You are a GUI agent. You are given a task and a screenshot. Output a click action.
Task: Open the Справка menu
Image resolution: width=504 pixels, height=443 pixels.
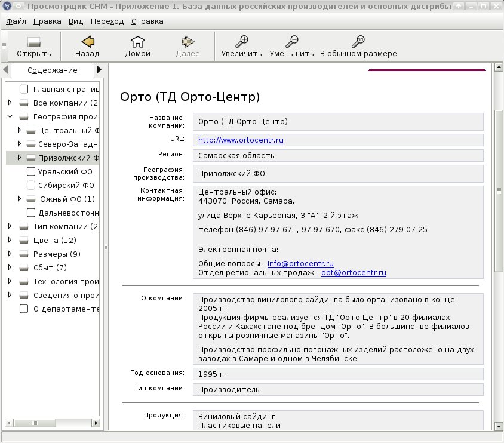[147, 21]
